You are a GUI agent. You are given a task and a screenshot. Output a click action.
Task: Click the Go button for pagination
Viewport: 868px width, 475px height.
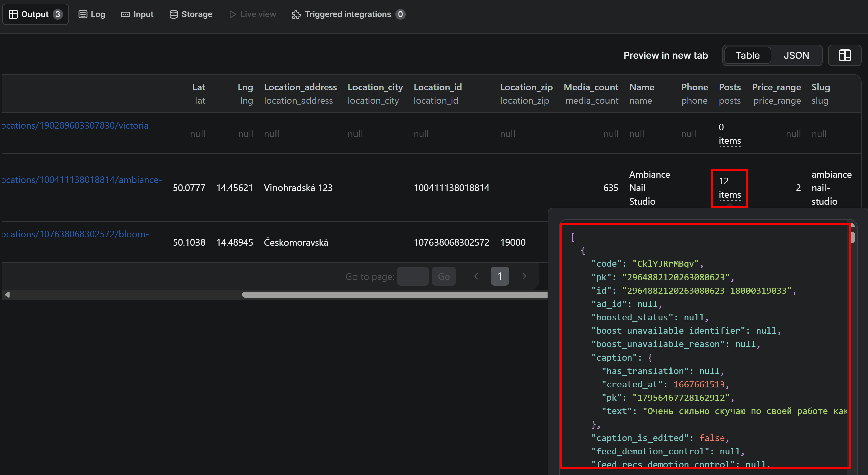point(444,276)
